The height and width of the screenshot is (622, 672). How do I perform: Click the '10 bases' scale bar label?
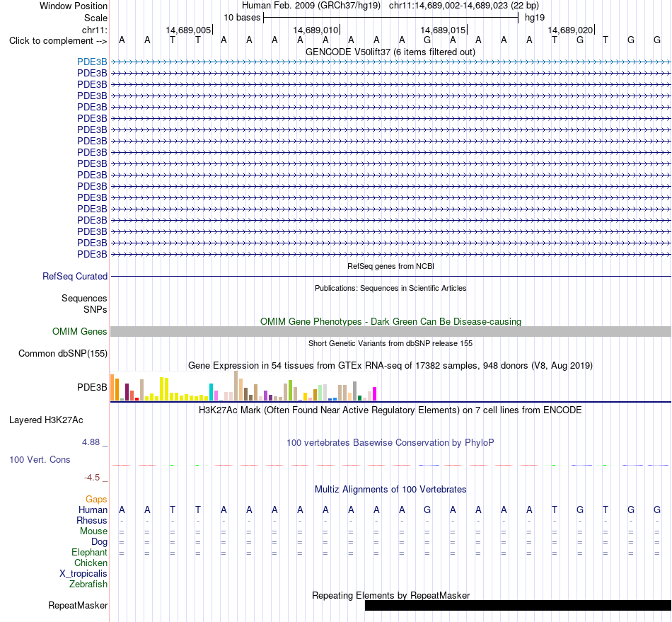click(242, 18)
